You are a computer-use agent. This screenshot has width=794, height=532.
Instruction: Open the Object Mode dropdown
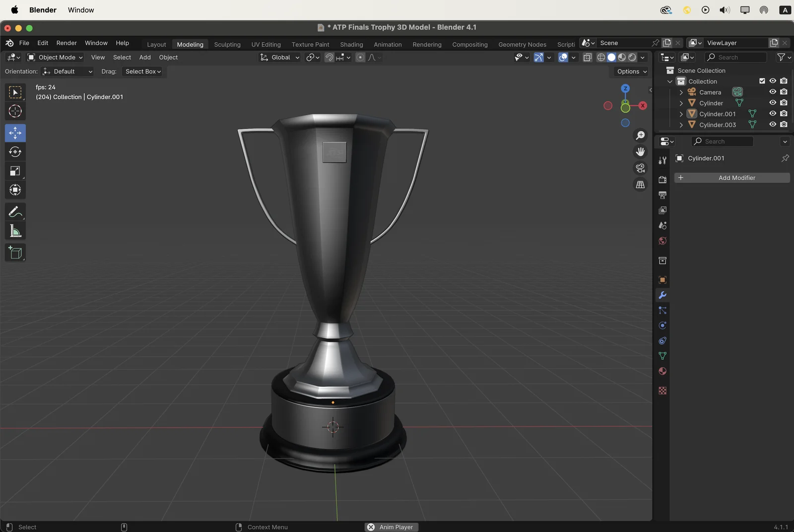tap(55, 57)
